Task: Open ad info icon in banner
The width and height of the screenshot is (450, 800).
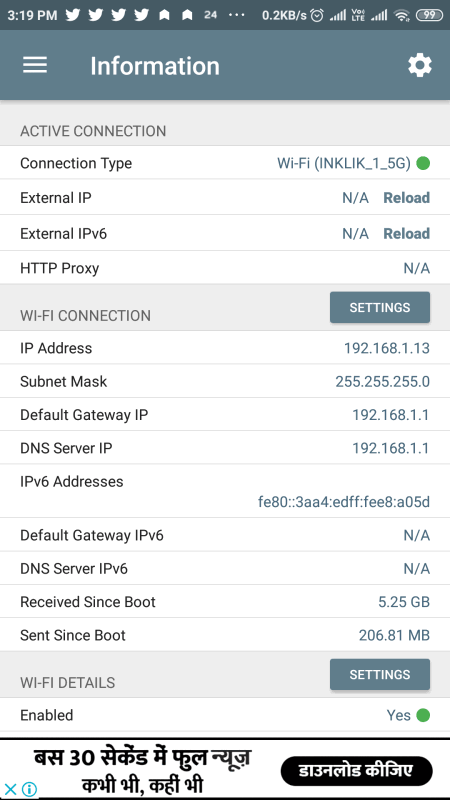Action: 30,789
